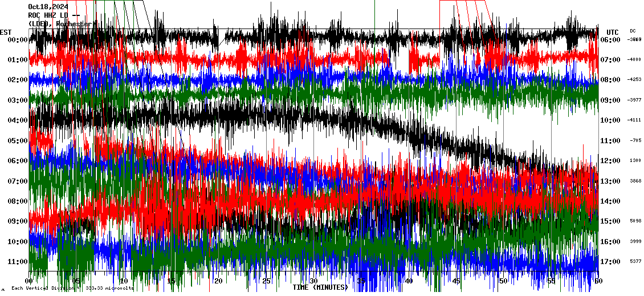Click the vertical division microvolts note

pyautogui.click(x=72, y=289)
